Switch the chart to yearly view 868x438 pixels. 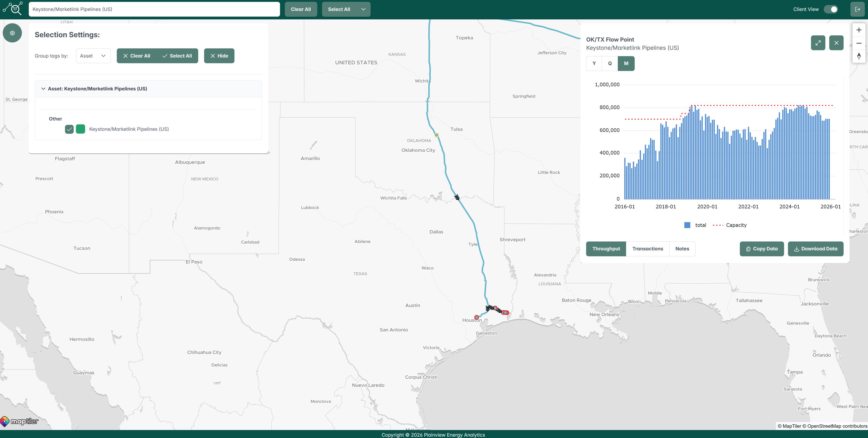pos(594,63)
